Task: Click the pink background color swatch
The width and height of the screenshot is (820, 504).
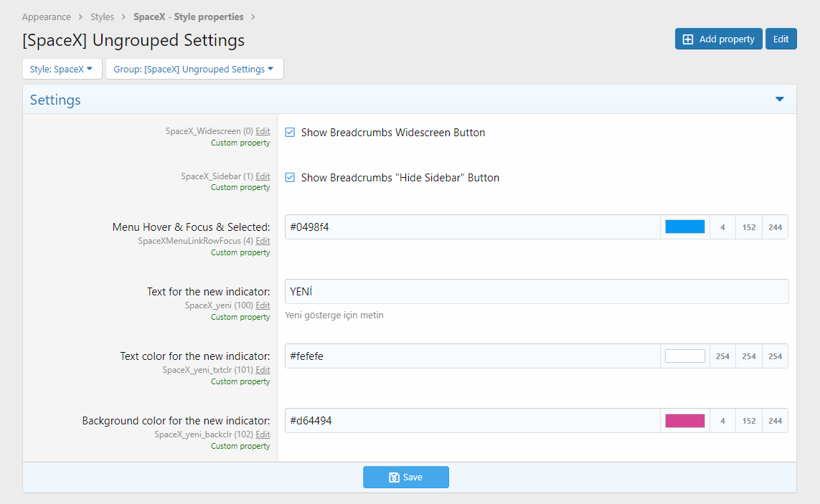Action: click(x=684, y=421)
